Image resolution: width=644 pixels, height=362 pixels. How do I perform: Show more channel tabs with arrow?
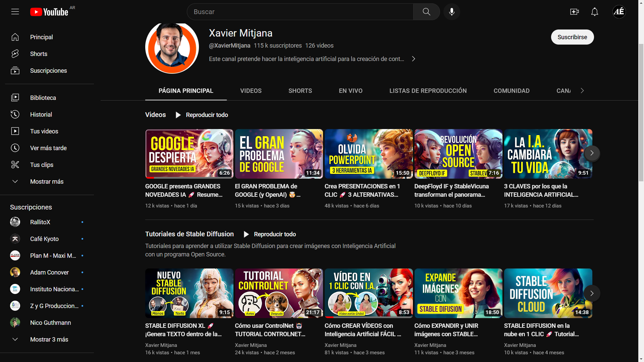point(582,91)
